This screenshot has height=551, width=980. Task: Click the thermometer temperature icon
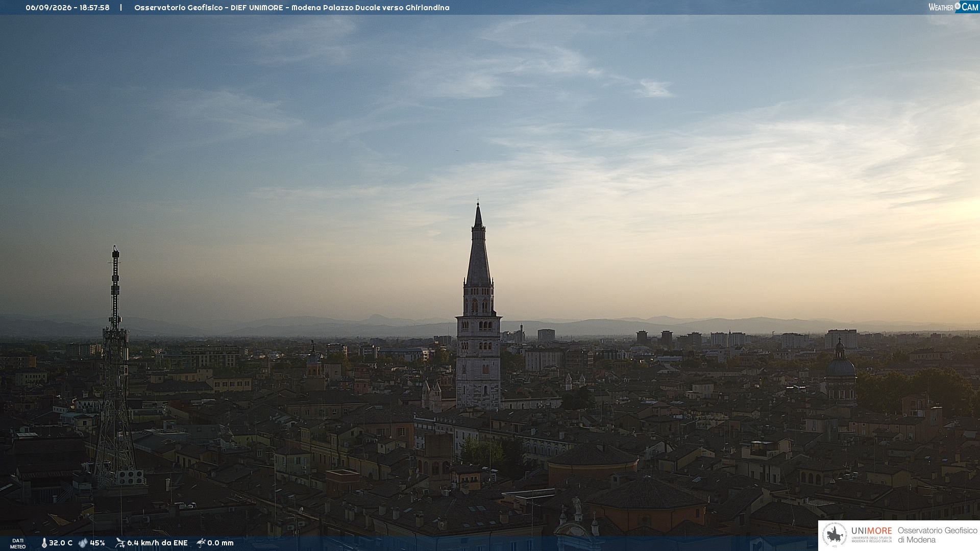click(x=44, y=543)
